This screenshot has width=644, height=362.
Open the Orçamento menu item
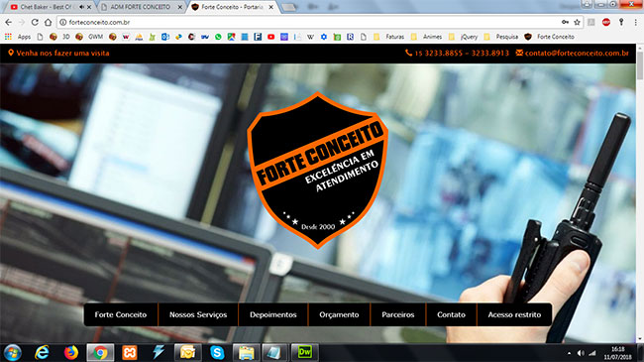click(339, 314)
